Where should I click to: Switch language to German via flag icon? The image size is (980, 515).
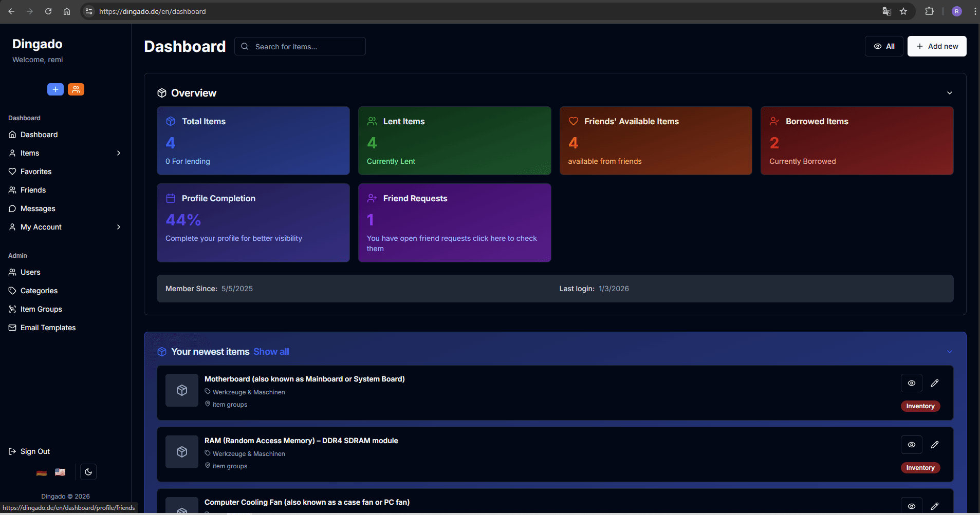(x=42, y=472)
